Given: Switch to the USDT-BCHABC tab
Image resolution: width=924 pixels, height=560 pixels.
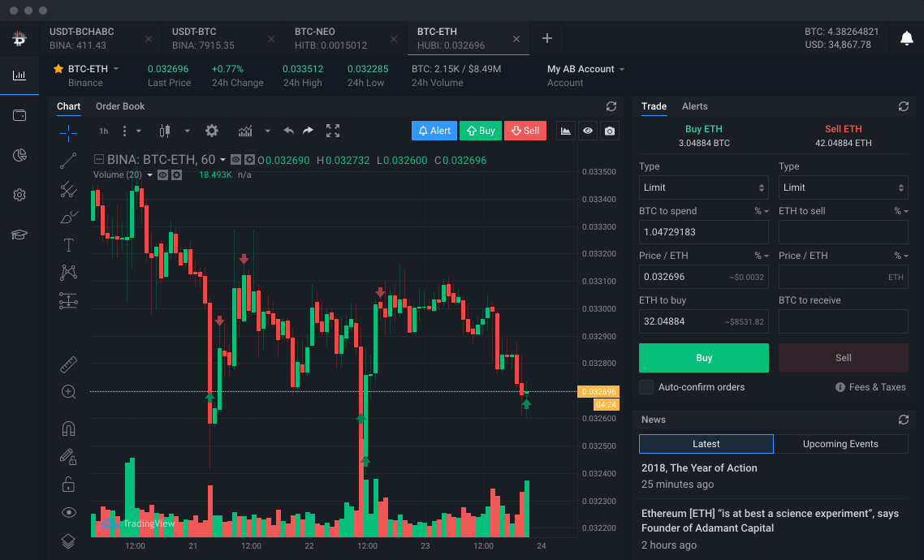Looking at the screenshot, I should coord(101,38).
